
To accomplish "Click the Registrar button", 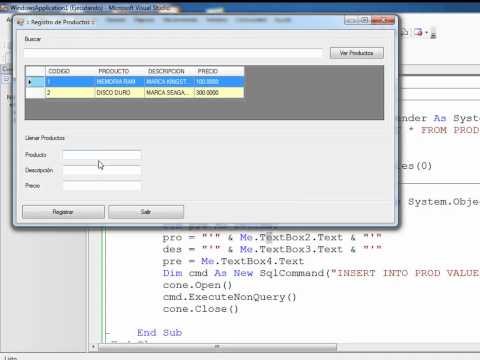I will point(63,212).
